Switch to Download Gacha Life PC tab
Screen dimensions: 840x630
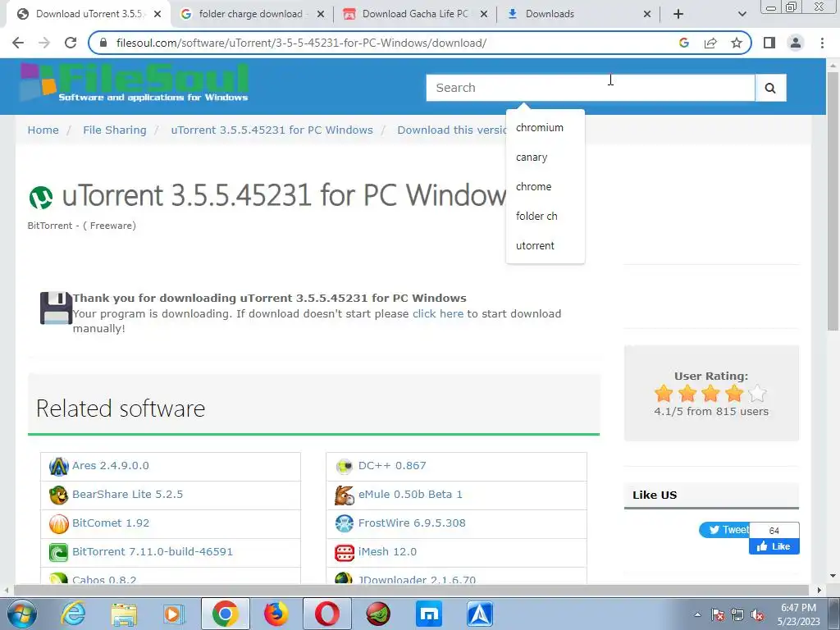[414, 14]
